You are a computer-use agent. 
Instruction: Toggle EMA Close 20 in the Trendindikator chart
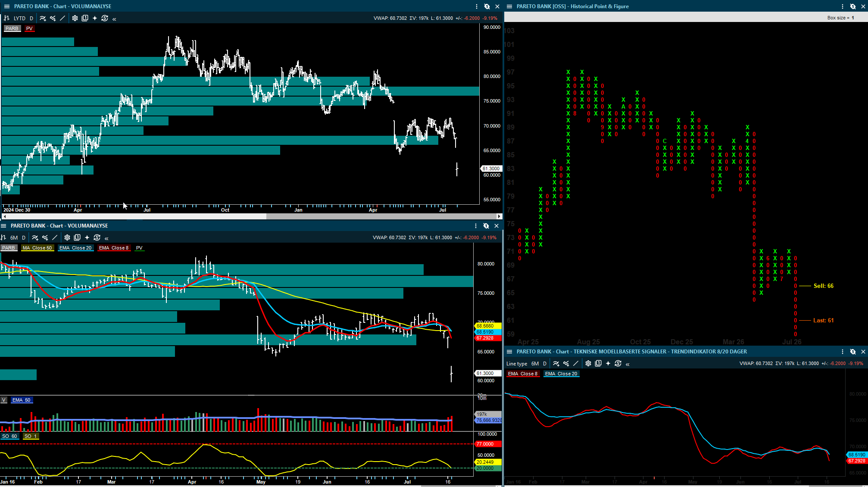[x=561, y=374]
